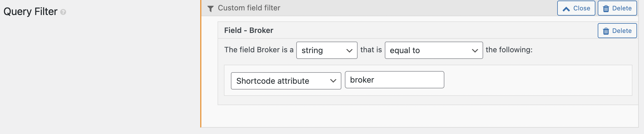This screenshot has height=134, width=644.
Task: Close the Custom field filter panel
Action: (x=576, y=8)
